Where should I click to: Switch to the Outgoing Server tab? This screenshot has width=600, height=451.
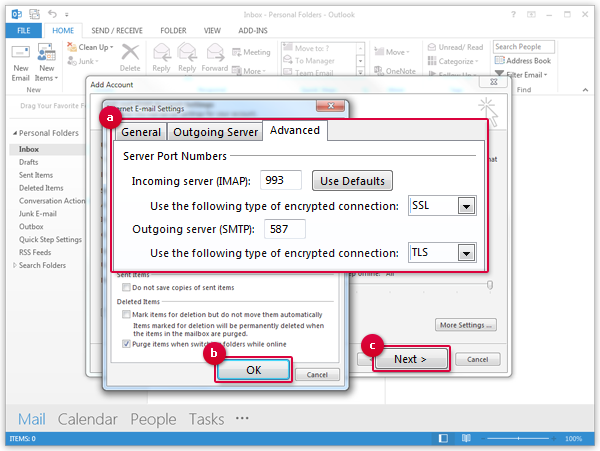pos(215,132)
